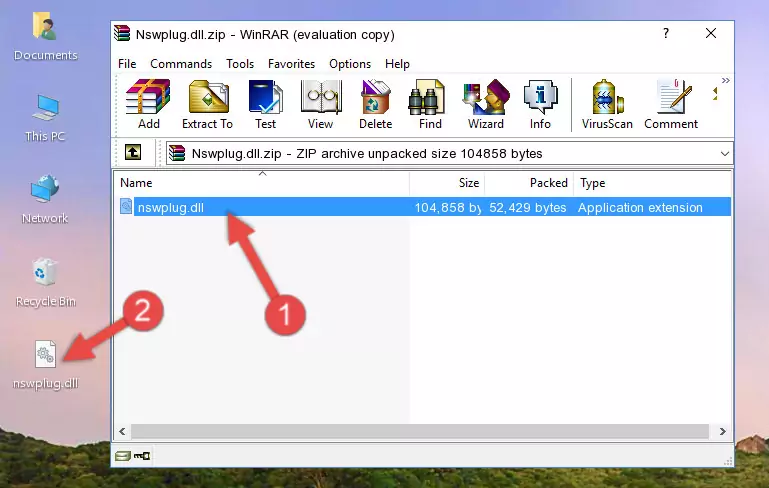Open the Commands menu
This screenshot has width=769, height=488.
click(181, 64)
